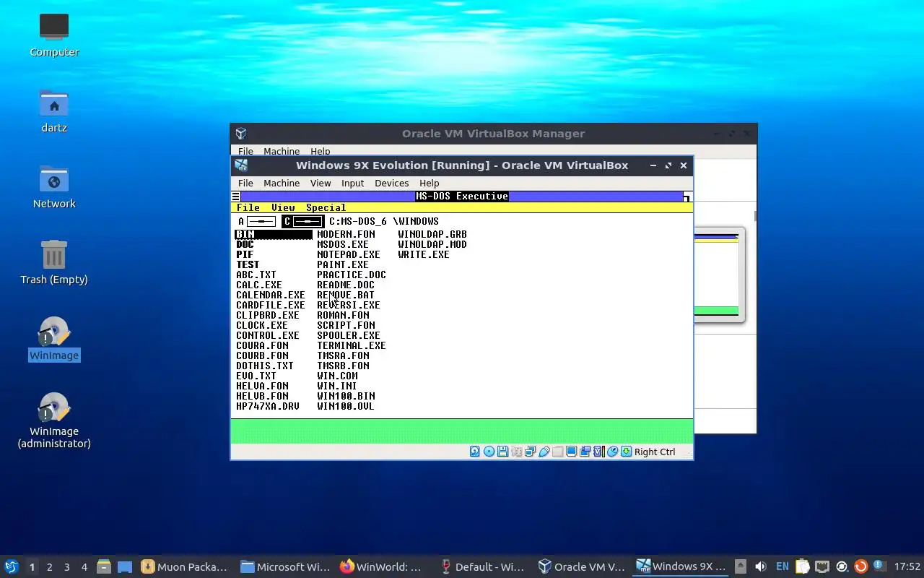This screenshot has width=924, height=578.
Task: Switch to workspace 2 in pager
Action: [x=49, y=567]
